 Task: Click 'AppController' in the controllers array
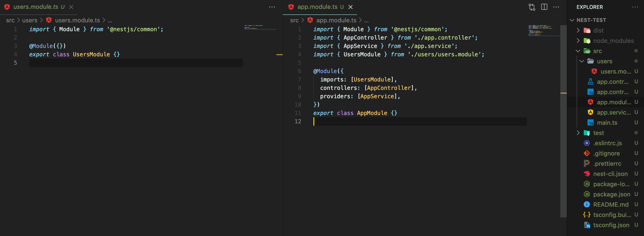click(x=389, y=88)
